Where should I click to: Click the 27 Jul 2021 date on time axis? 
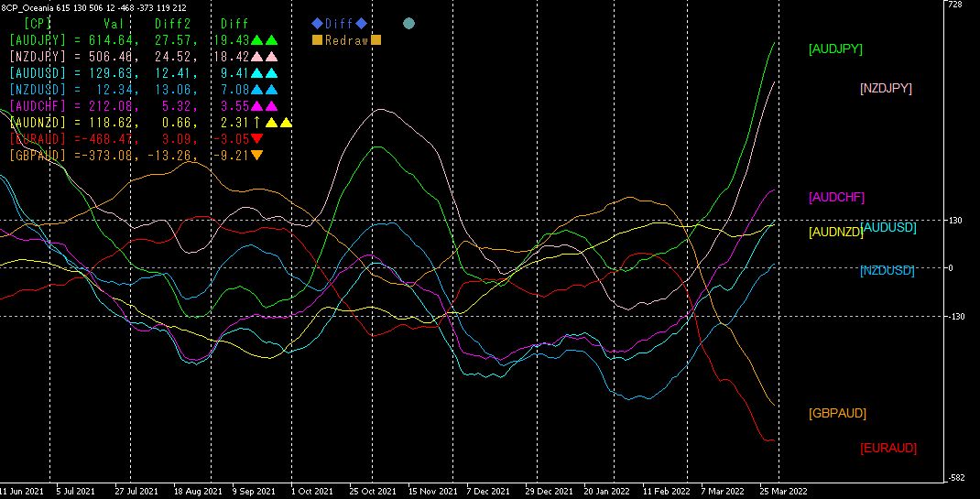pyautogui.click(x=136, y=491)
